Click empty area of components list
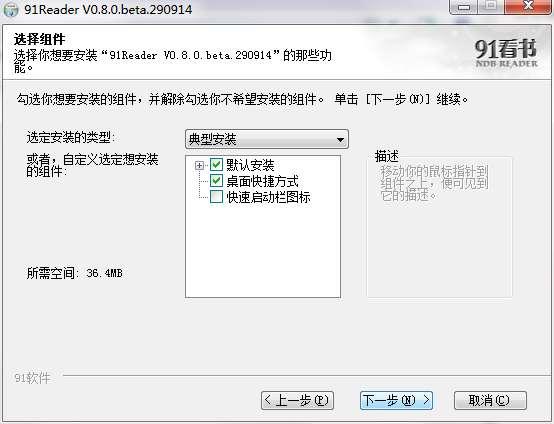Viewport: 554px width, 424px height. pyautogui.click(x=263, y=251)
